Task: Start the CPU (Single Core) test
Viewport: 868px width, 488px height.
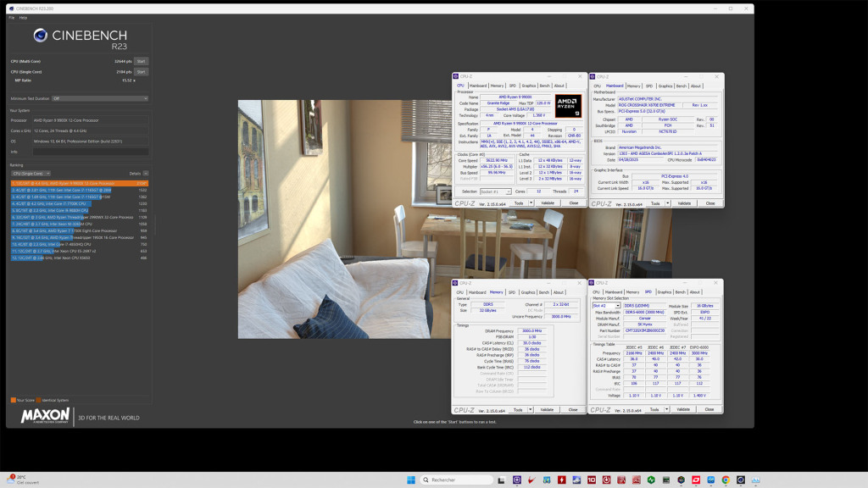Action: [142, 72]
